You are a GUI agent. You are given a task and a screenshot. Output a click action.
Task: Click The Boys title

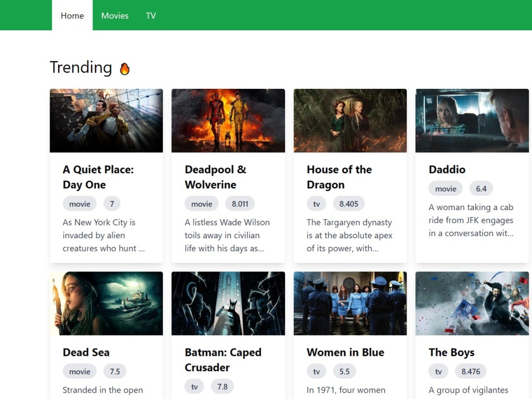(451, 352)
